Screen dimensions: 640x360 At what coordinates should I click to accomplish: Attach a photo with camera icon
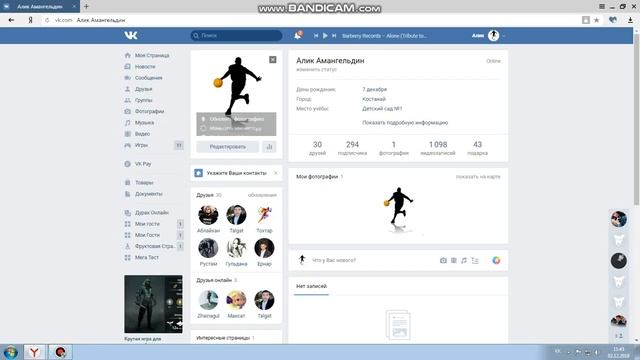(x=443, y=260)
